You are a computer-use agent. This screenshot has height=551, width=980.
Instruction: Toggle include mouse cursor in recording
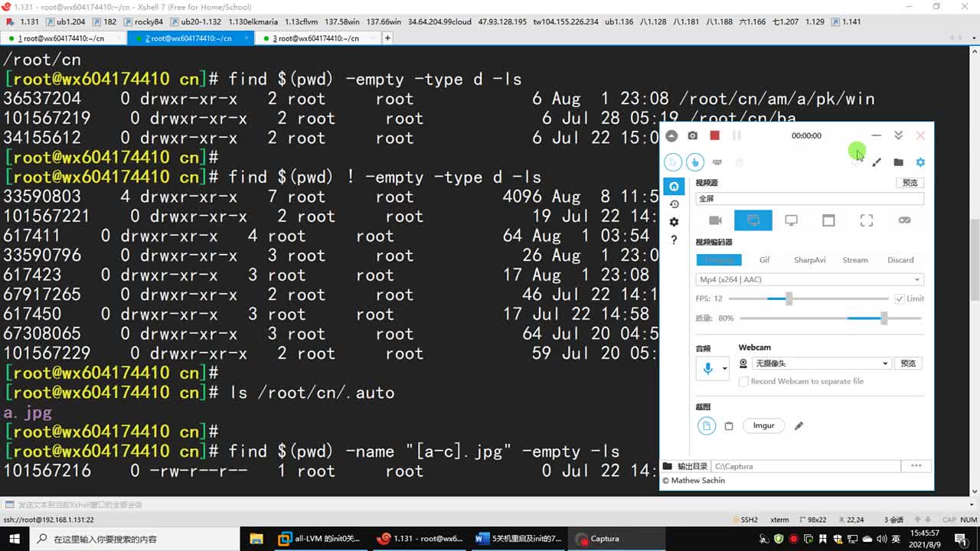(673, 162)
